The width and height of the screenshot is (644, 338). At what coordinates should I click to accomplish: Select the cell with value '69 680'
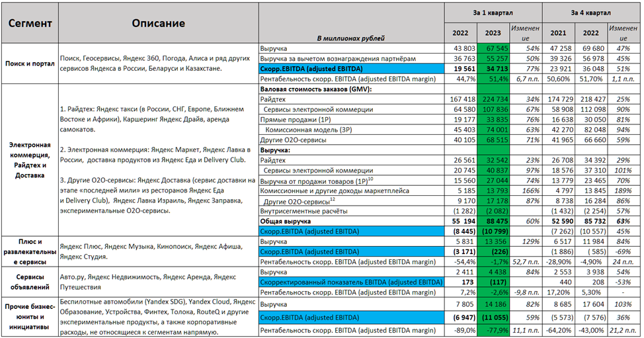tap(590, 48)
